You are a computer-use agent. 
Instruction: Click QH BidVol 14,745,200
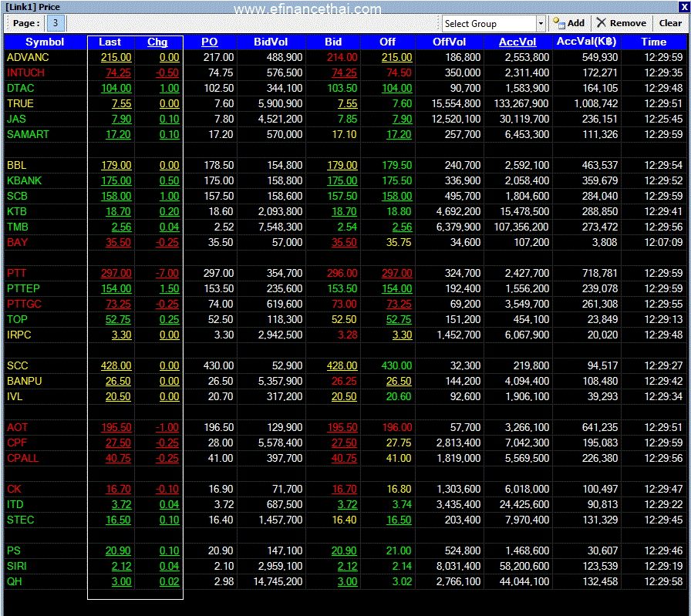tap(278, 581)
